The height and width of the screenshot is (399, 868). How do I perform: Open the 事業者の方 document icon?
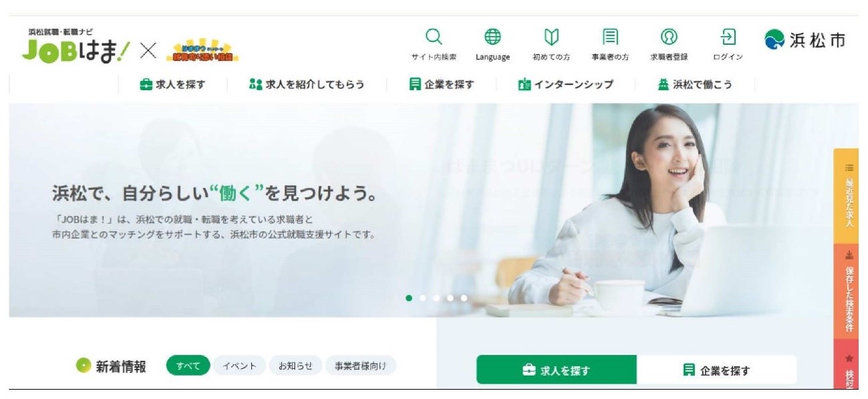click(609, 36)
